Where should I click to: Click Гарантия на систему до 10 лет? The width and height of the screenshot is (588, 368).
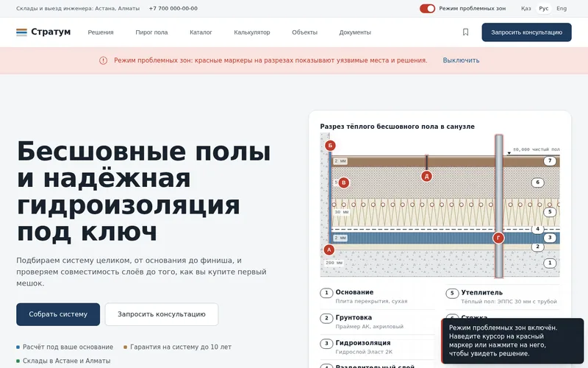pos(181,347)
